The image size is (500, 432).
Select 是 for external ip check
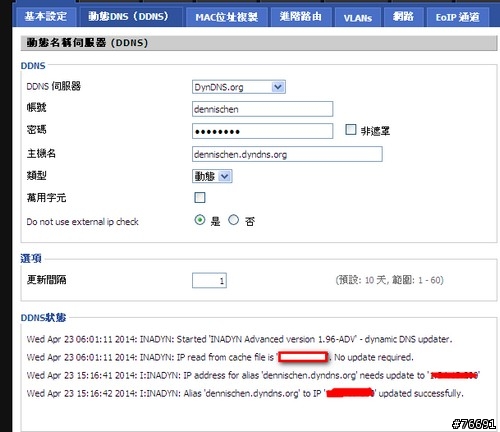pos(200,220)
